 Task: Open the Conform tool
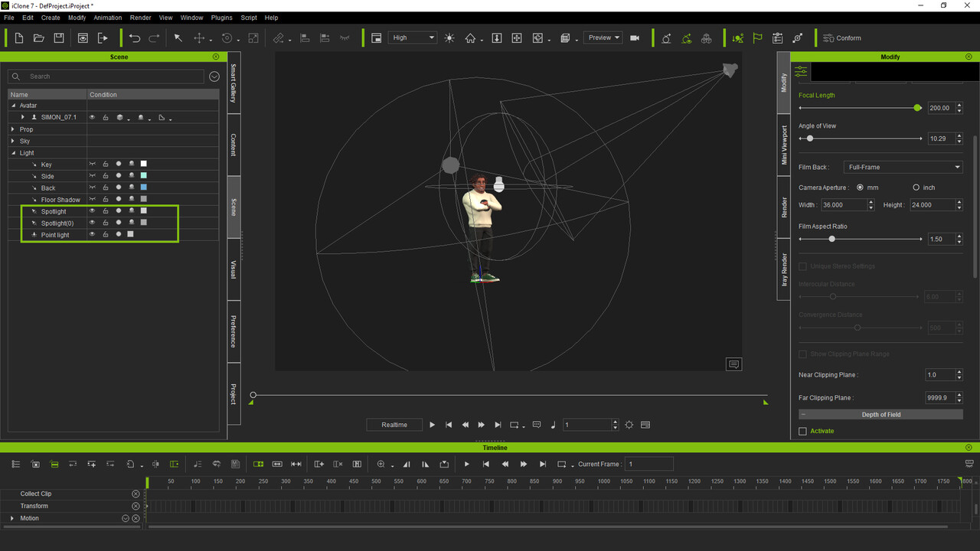[841, 38]
